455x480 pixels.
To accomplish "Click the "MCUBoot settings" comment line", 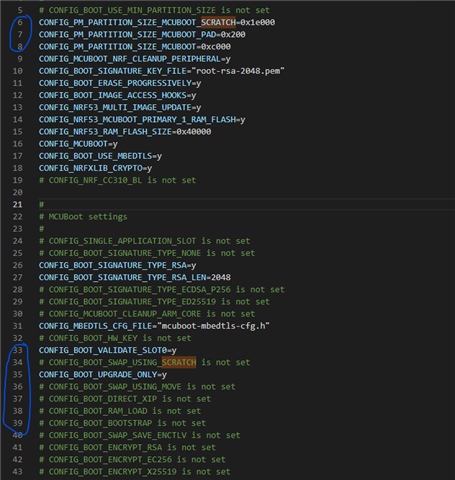I will tap(83, 217).
